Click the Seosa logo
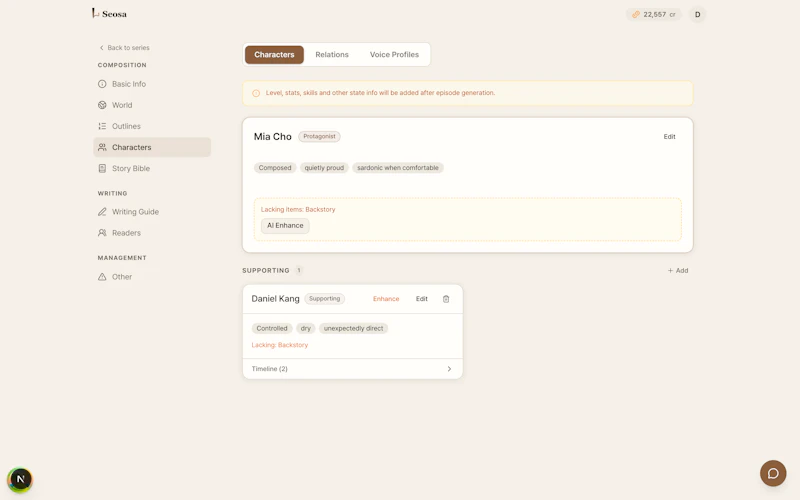800x500 pixels. click(109, 14)
